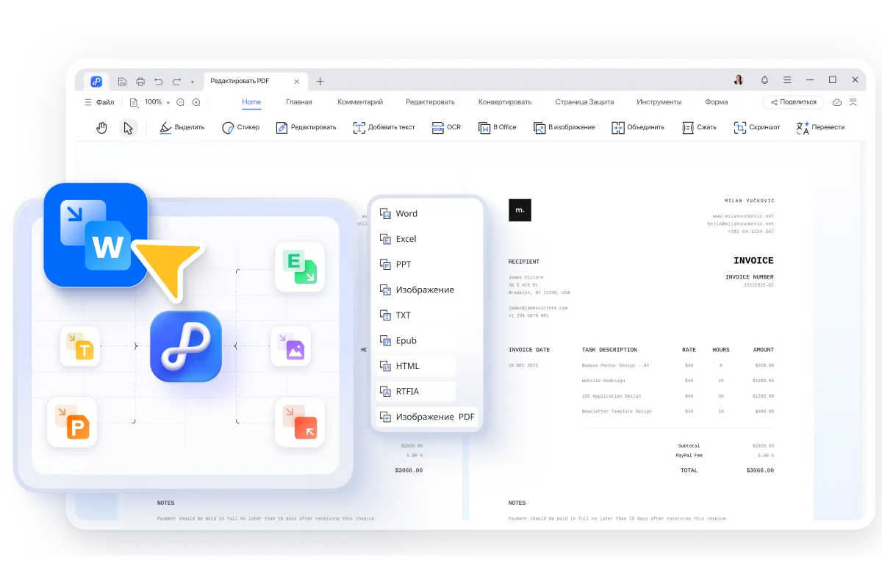Select the Hand pan tool
Screen dimensions: 882x588
[102, 126]
